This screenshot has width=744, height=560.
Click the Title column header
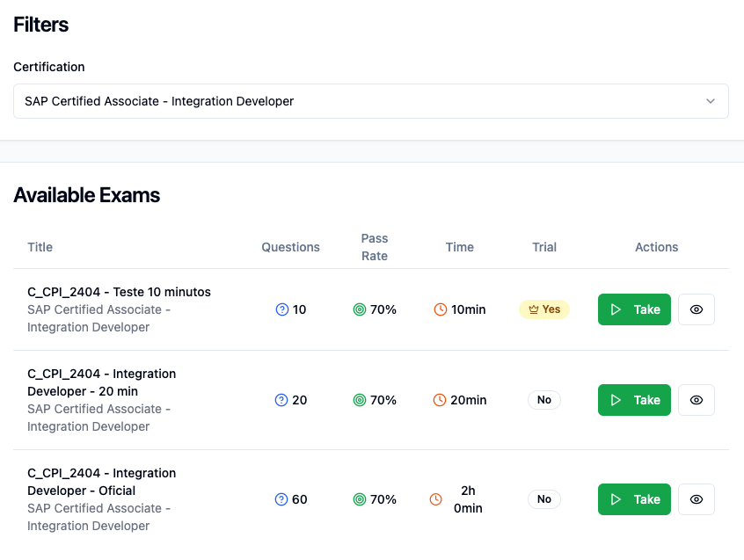(40, 247)
